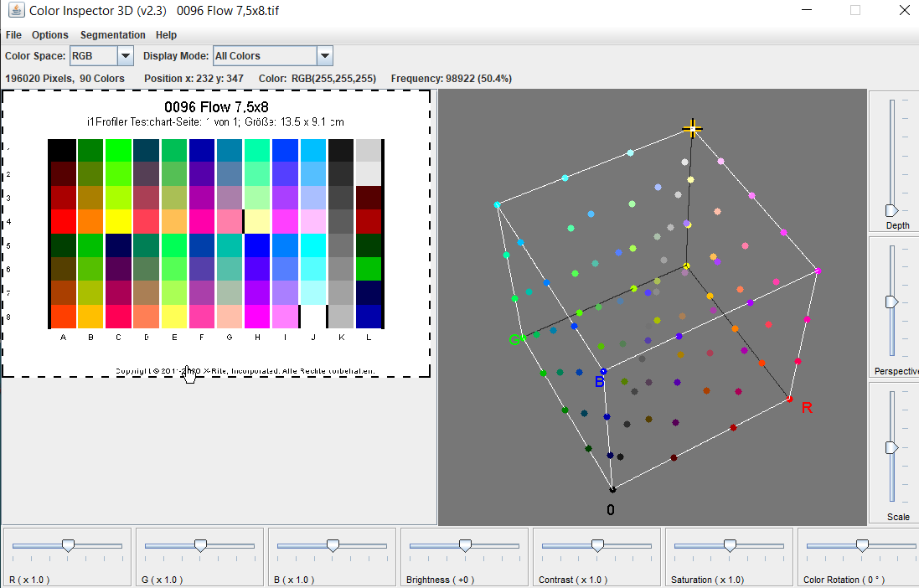Open the File menu
The width and height of the screenshot is (919, 588).
click(13, 35)
